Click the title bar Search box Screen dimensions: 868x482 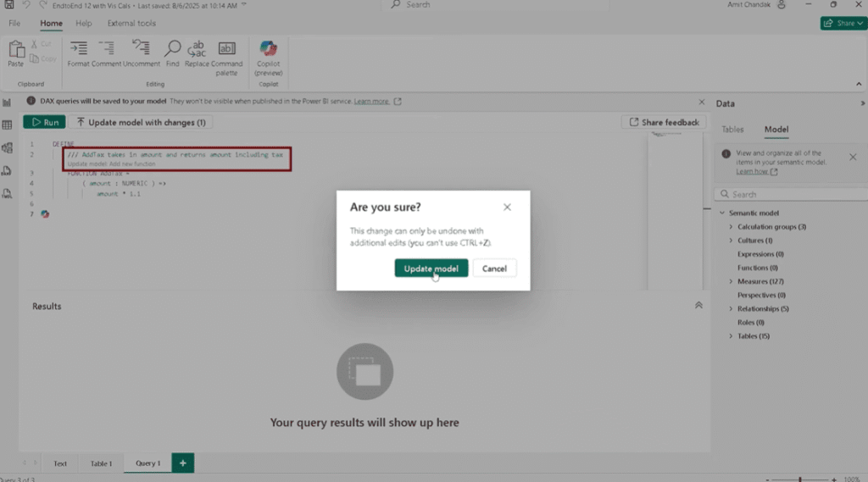(495, 5)
